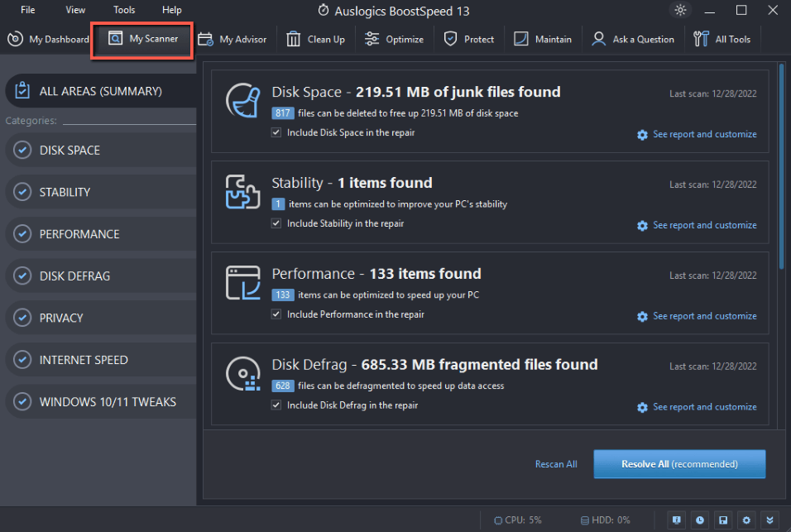Open the All Tools tab
The width and height of the screenshot is (791, 532).
pos(721,40)
